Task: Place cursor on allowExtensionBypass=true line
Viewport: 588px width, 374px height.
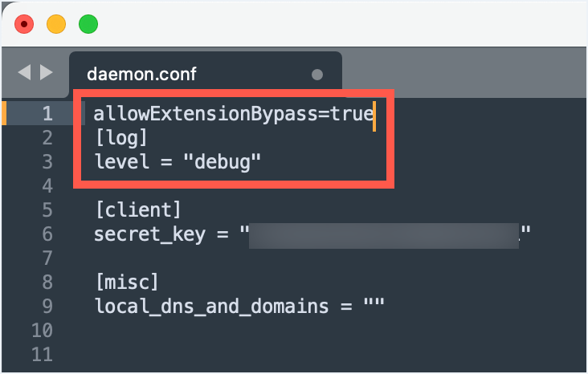Action: point(233,113)
